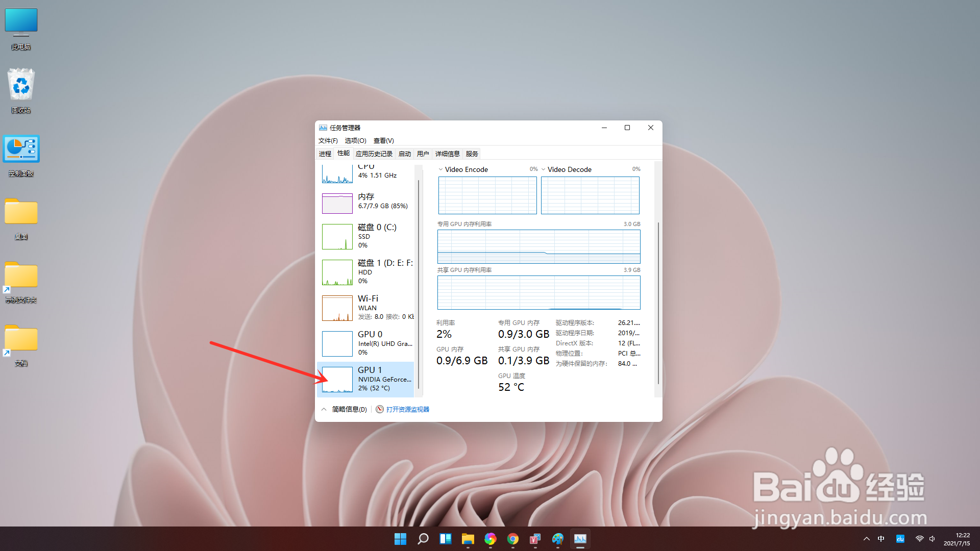Click the blue du tray icon

tap(900, 539)
